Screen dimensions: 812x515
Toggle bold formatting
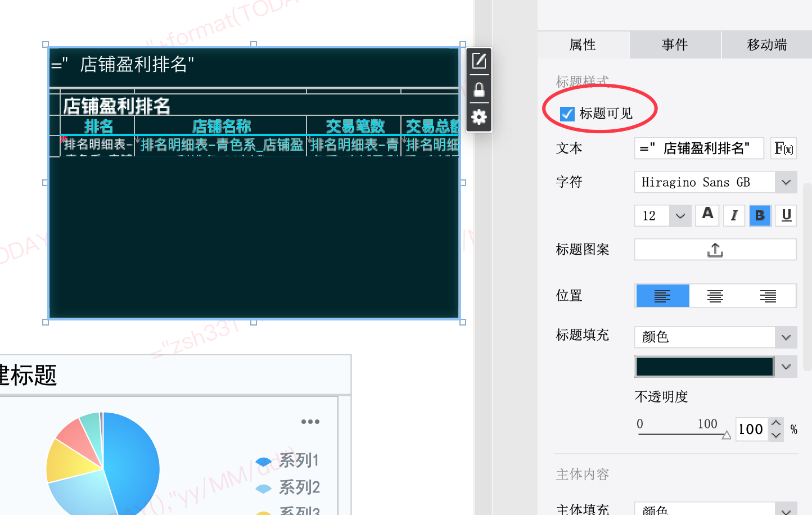point(760,215)
